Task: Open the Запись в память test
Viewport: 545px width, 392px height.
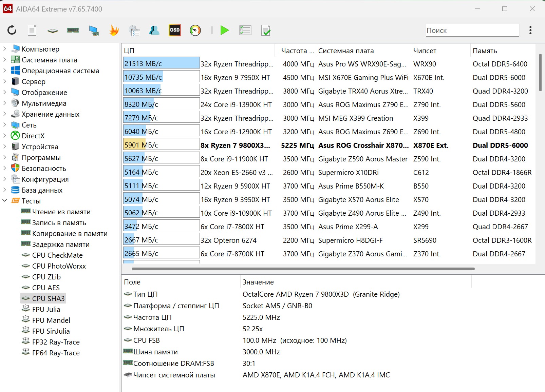Action: (54, 223)
